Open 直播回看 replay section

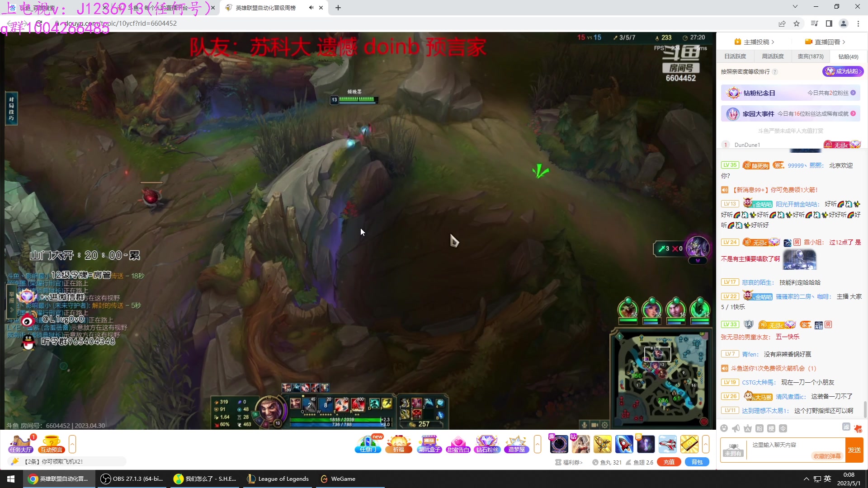click(x=825, y=42)
